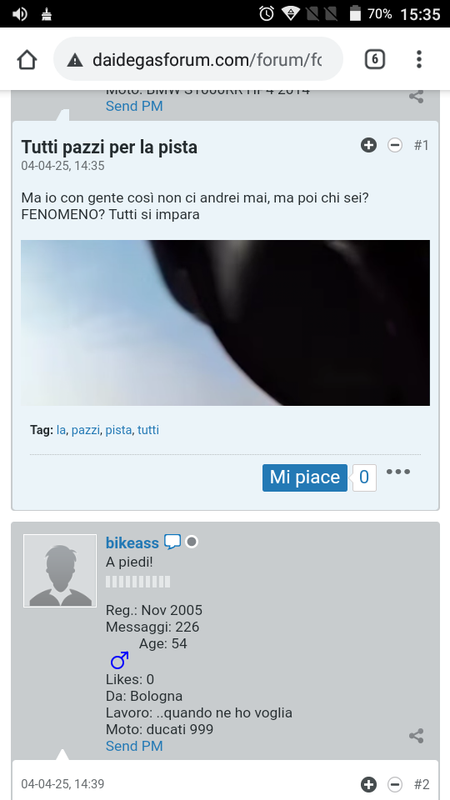Click the plus vote icon on post #2
The image size is (450, 800).
pos(368,784)
